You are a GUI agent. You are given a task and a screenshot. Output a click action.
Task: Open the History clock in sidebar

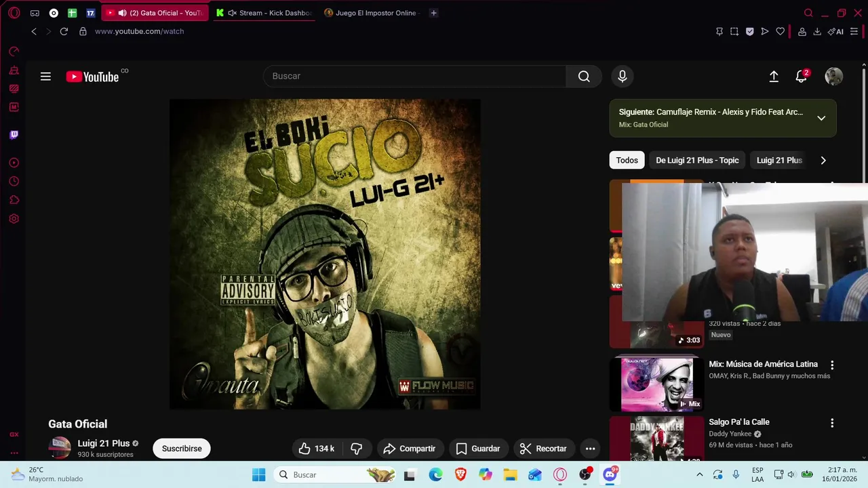(x=14, y=182)
